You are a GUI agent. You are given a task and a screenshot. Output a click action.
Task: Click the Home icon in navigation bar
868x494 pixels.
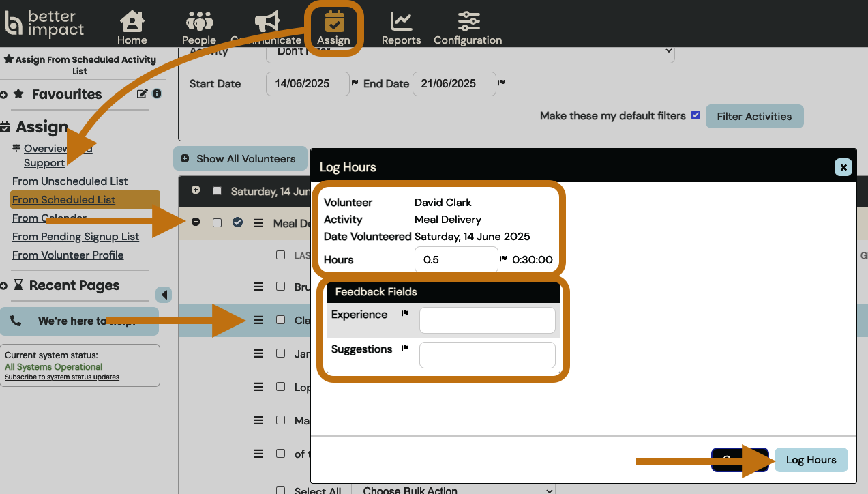[132, 23]
